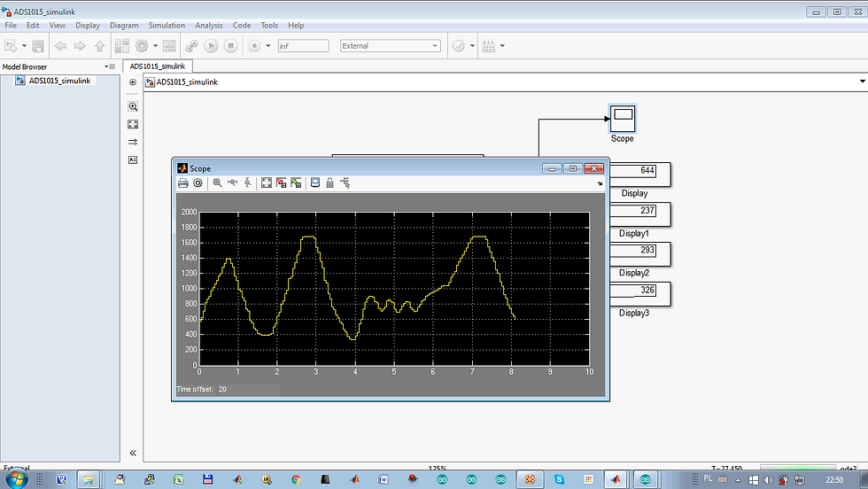Click the record simulation state icon
The height and width of the screenshot is (489, 868).
point(254,46)
